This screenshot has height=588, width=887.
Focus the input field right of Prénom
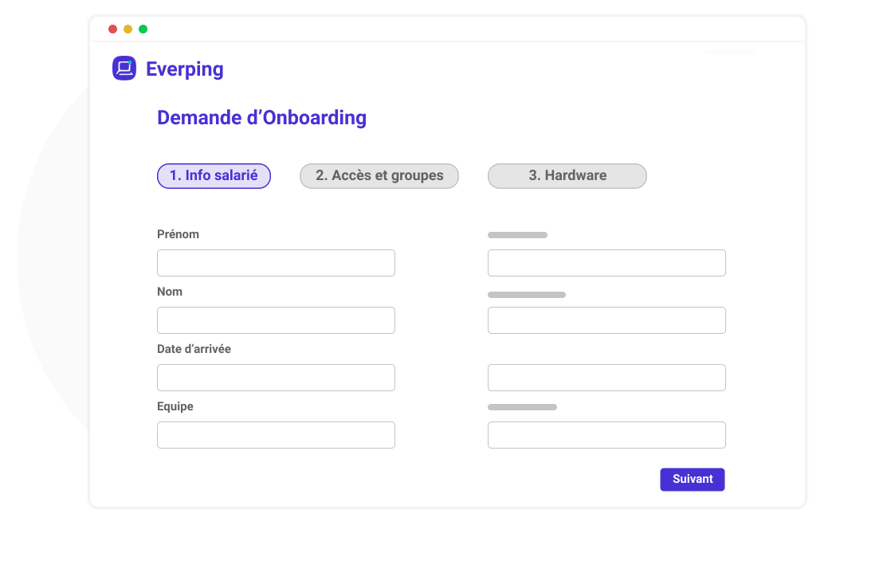point(606,263)
